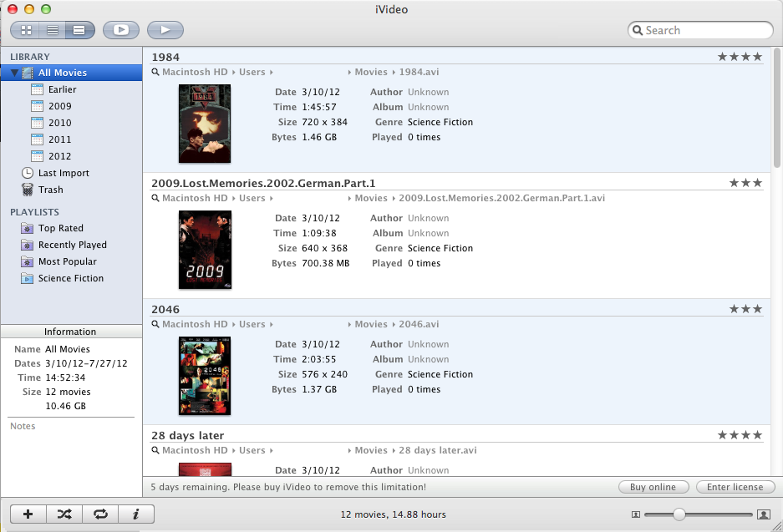Click the Genre value of 1984
This screenshot has height=532, width=783.
[x=440, y=122]
